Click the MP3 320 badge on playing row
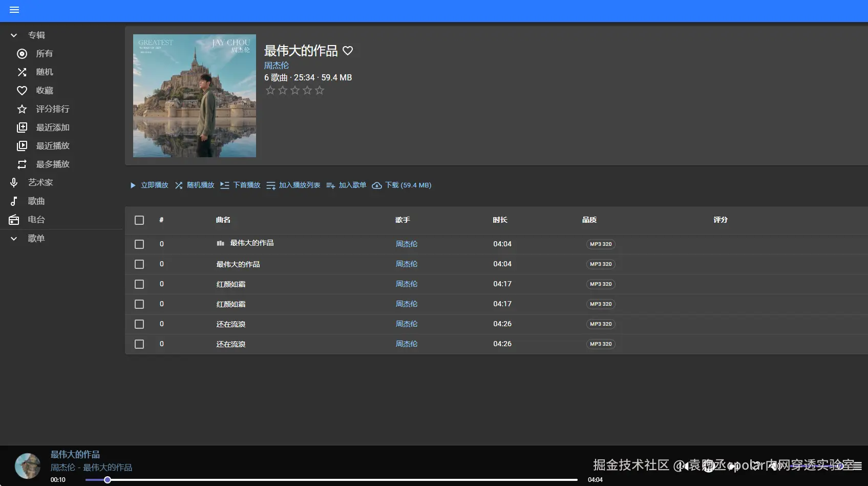868x486 pixels. 601,244
